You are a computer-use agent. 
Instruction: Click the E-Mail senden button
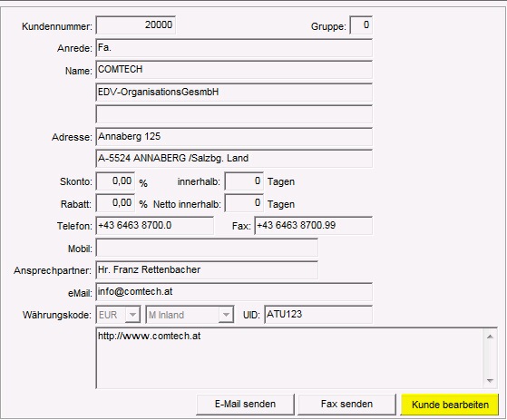click(245, 405)
